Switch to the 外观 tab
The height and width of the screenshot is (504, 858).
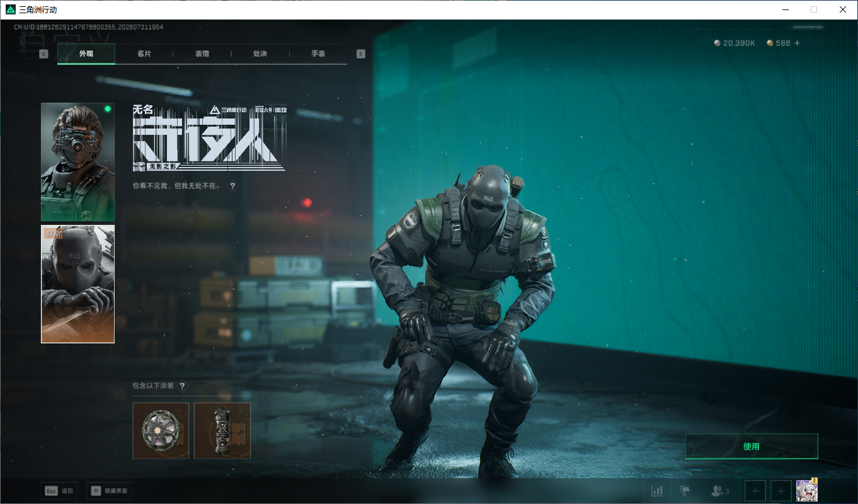pos(86,54)
